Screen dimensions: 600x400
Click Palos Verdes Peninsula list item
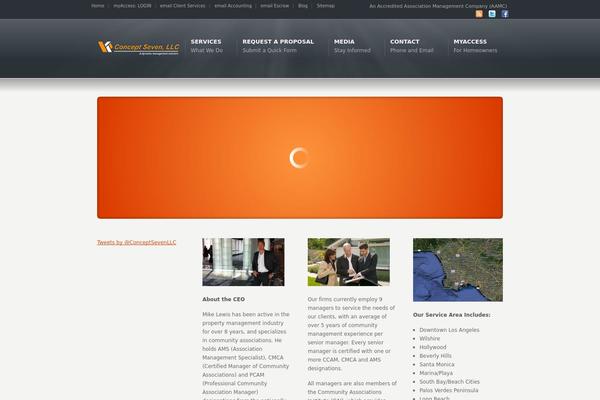click(449, 390)
